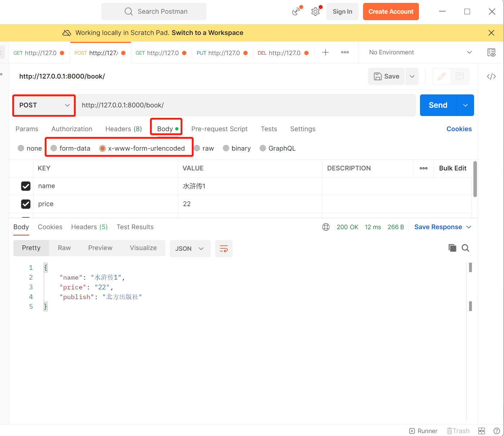Open response Headers (5) tab

(89, 227)
